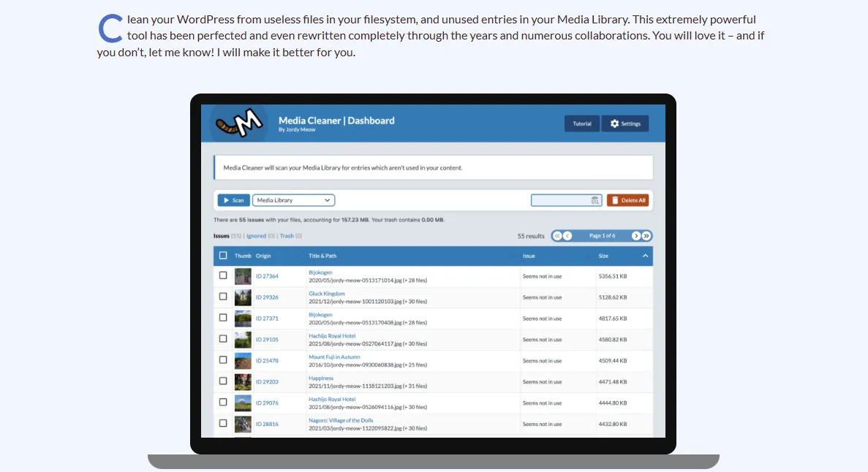Check the box for ID 29105
868x472 pixels.
(223, 338)
